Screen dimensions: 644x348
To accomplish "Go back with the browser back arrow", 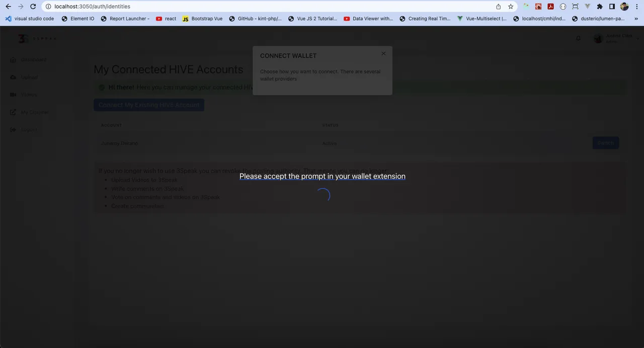I will click(x=8, y=7).
